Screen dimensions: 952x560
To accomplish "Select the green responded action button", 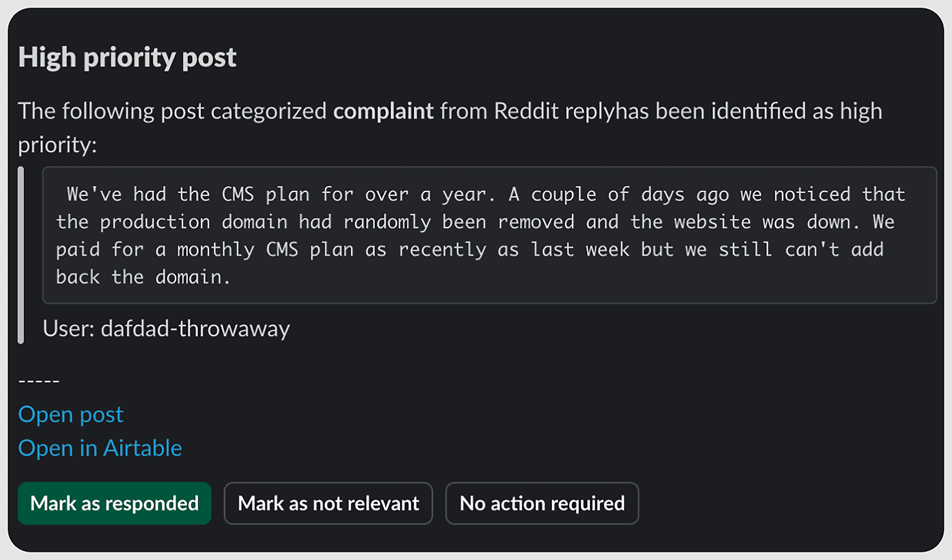I will click(x=115, y=503).
